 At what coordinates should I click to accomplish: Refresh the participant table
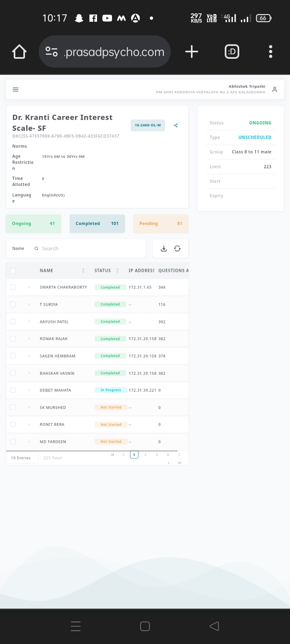(177, 249)
